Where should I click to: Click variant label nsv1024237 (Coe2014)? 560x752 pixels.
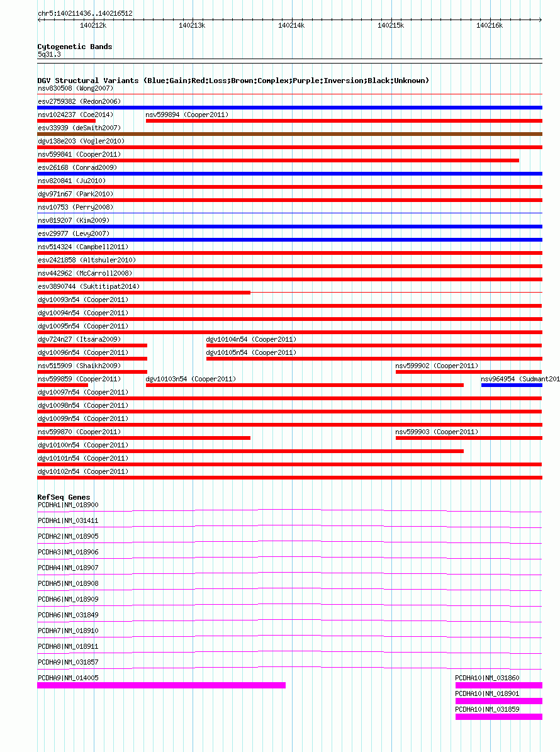[76, 115]
